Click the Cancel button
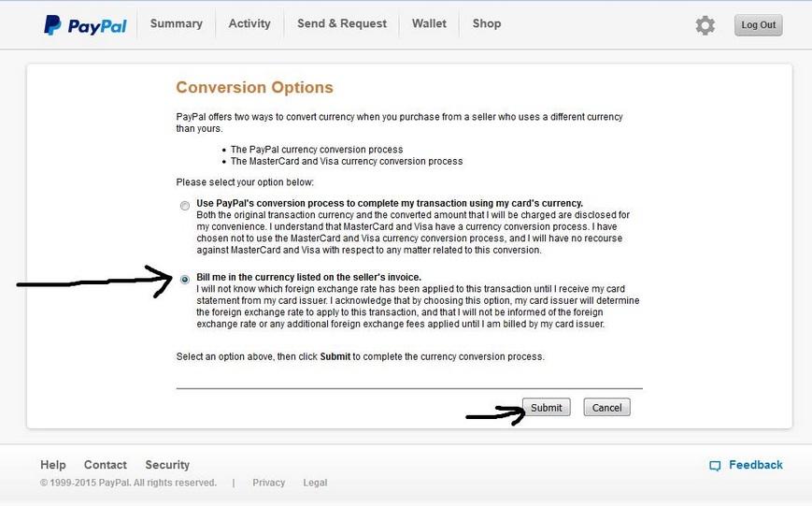The height and width of the screenshot is (506, 812). click(x=607, y=408)
